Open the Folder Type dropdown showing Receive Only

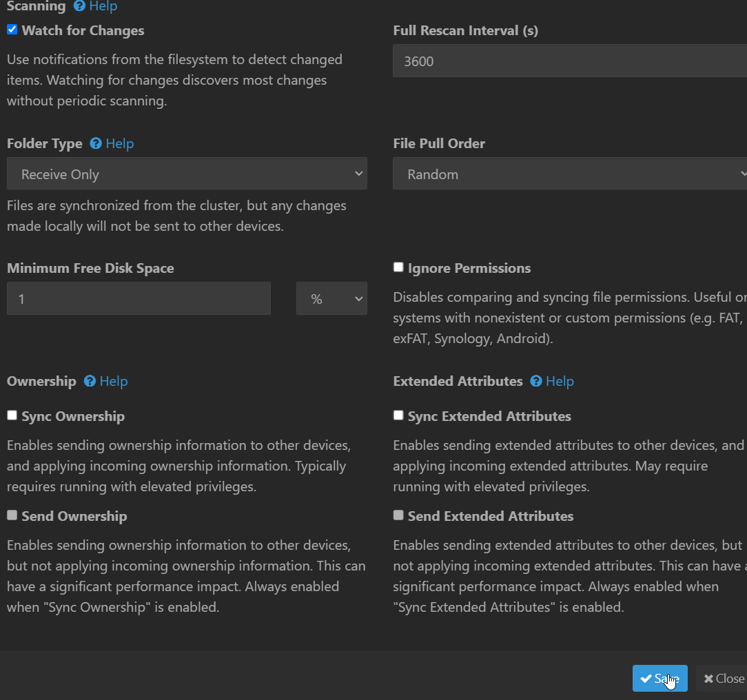coord(187,174)
